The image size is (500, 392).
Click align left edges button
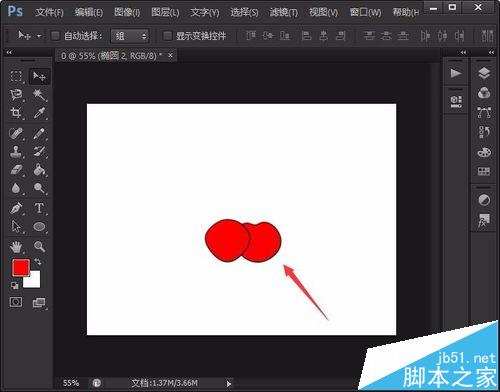coord(306,36)
